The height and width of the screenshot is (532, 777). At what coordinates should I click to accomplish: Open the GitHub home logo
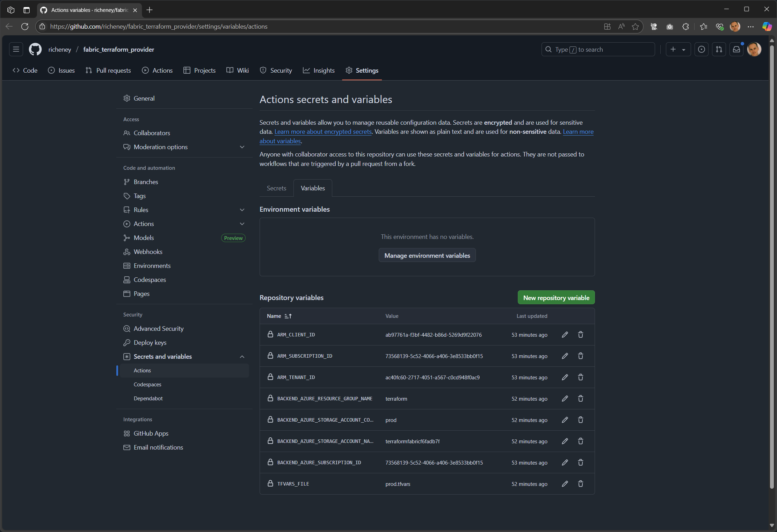click(35, 49)
